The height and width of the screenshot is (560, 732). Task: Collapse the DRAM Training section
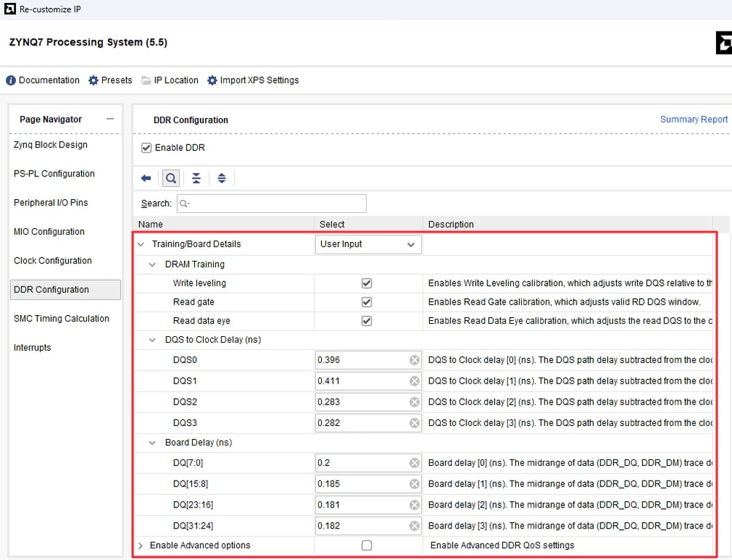pos(153,265)
